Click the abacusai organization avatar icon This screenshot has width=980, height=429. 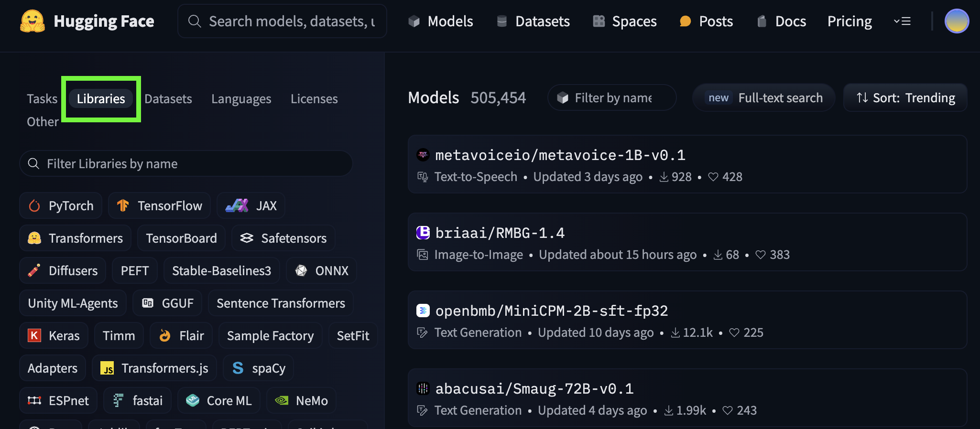(423, 388)
